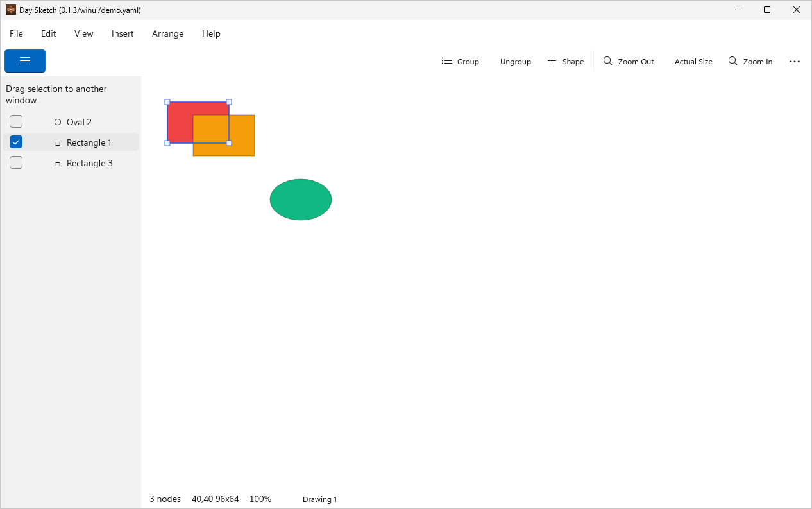812x509 pixels.
Task: Add a new Shape from toolbar
Action: pyautogui.click(x=566, y=62)
